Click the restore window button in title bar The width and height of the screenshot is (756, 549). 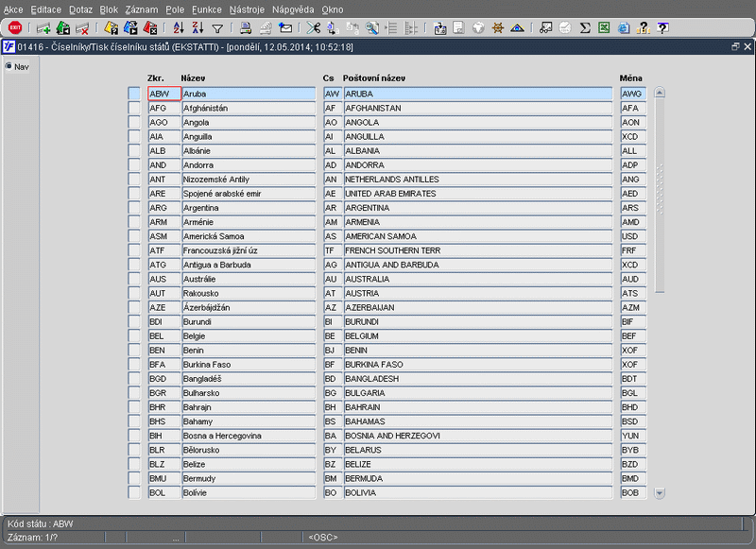pyautogui.click(x=735, y=46)
